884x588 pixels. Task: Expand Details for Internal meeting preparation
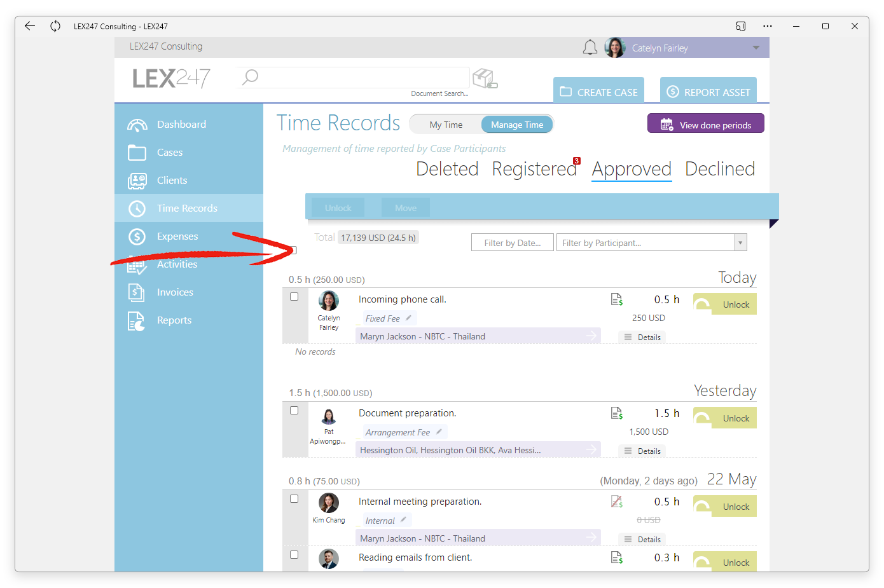click(x=642, y=540)
